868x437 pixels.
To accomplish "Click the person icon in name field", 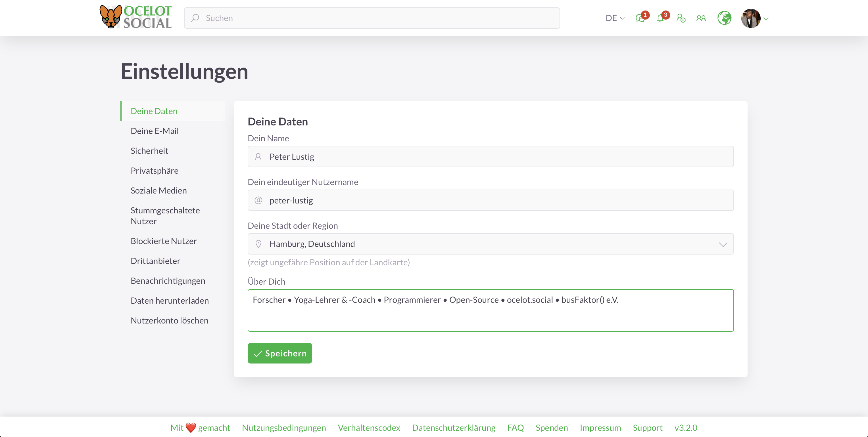I will [x=258, y=156].
